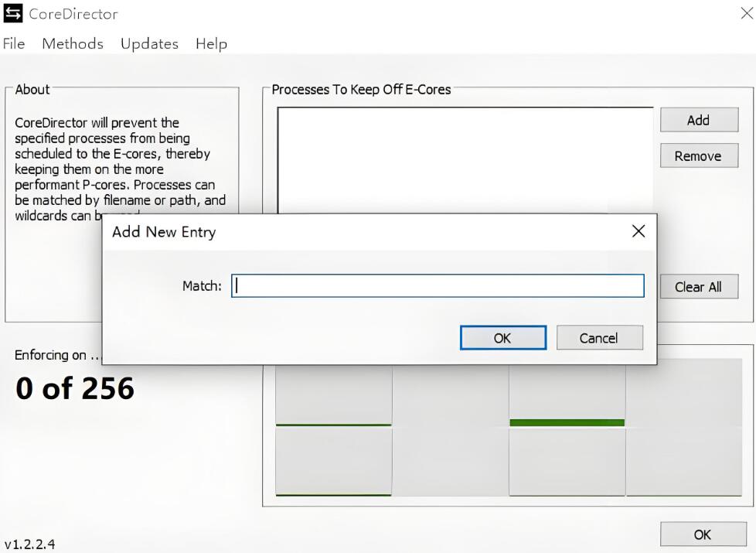The image size is (756, 553).
Task: Confirm the new entry with dialog OK
Action: pos(503,338)
